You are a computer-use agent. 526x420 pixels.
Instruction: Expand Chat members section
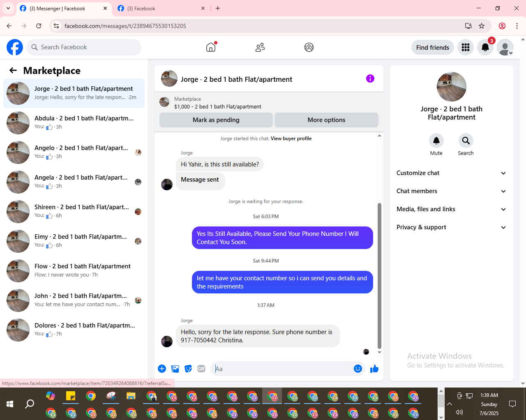[x=451, y=191]
